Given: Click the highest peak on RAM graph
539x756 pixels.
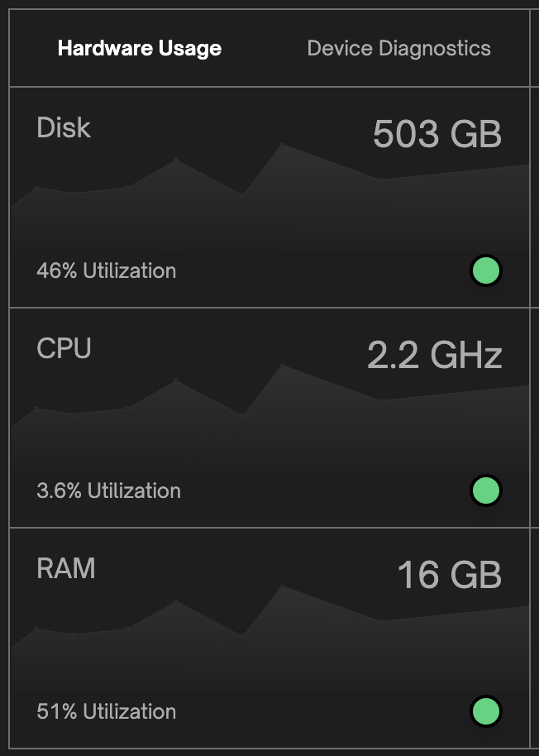Looking at the screenshot, I should 283,586.
